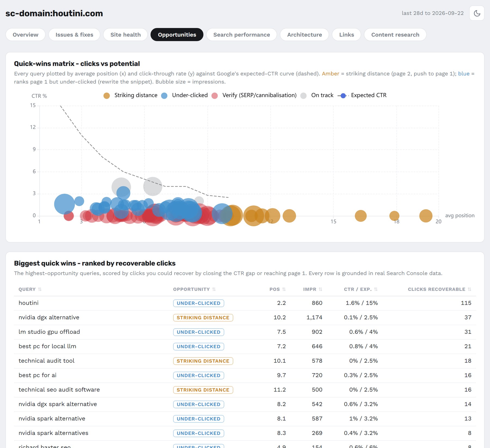Select the 'best pc for local llm' query

click(x=47, y=346)
